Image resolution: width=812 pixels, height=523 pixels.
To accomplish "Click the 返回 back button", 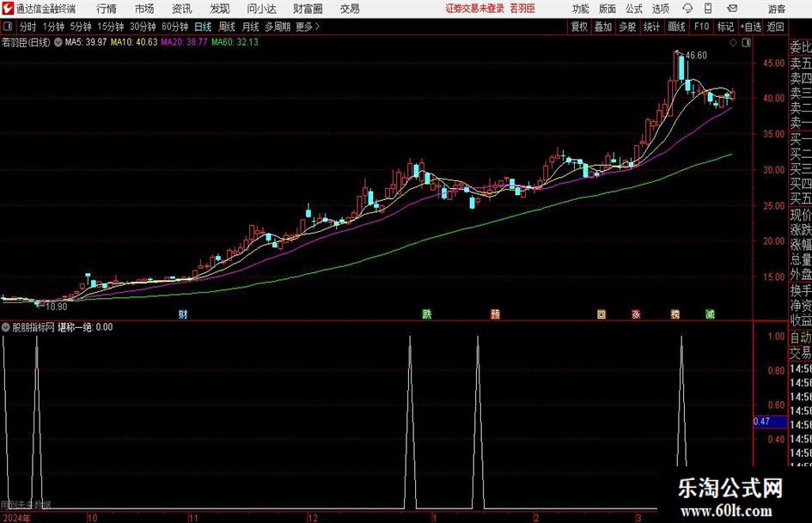I will pos(775,27).
